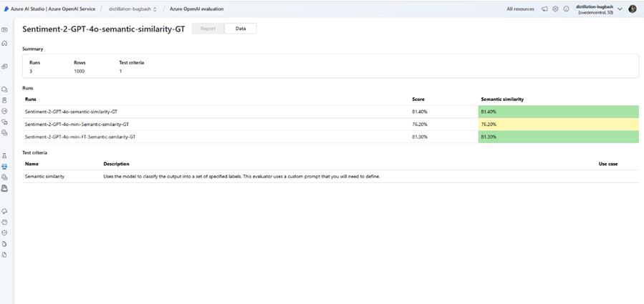Open run Sentiment-2-GPT-4o-semantic-similarity-GT in Runs table
The width and height of the screenshot is (644, 304).
tap(72, 112)
